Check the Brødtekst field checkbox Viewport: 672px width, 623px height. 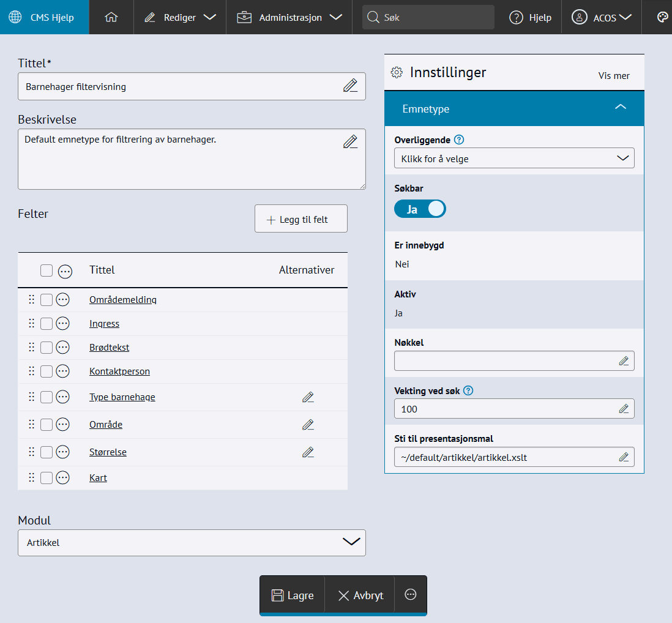point(47,348)
